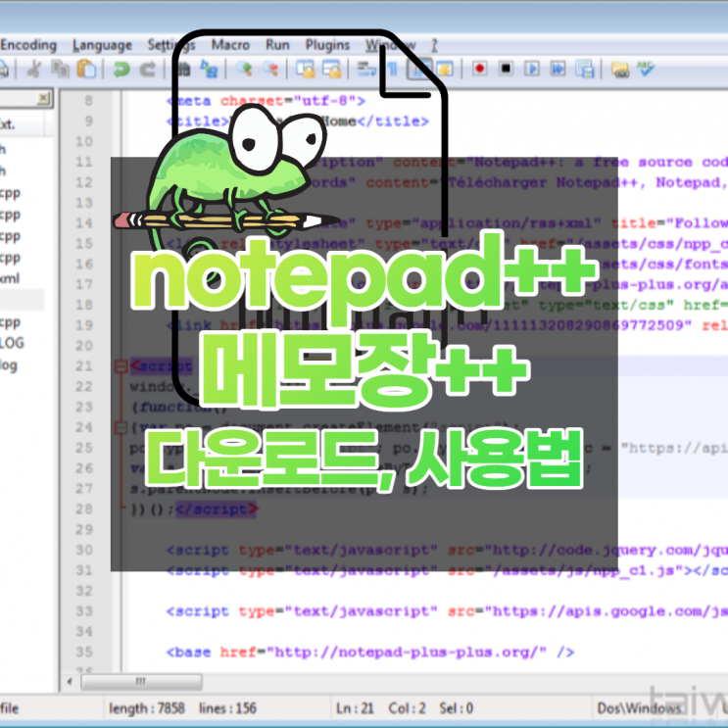Click the </title> closing tag
This screenshot has width=728, height=728.
393,121
